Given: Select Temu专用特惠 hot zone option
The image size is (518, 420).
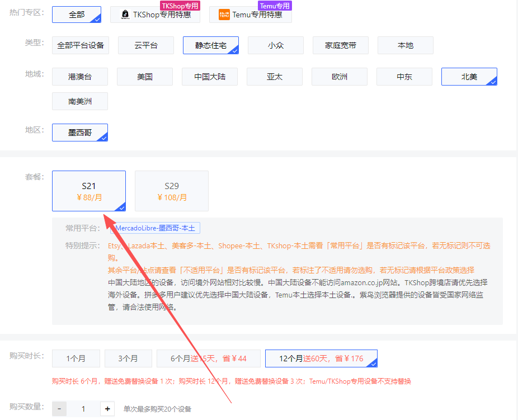Looking at the screenshot, I should tap(250, 15).
